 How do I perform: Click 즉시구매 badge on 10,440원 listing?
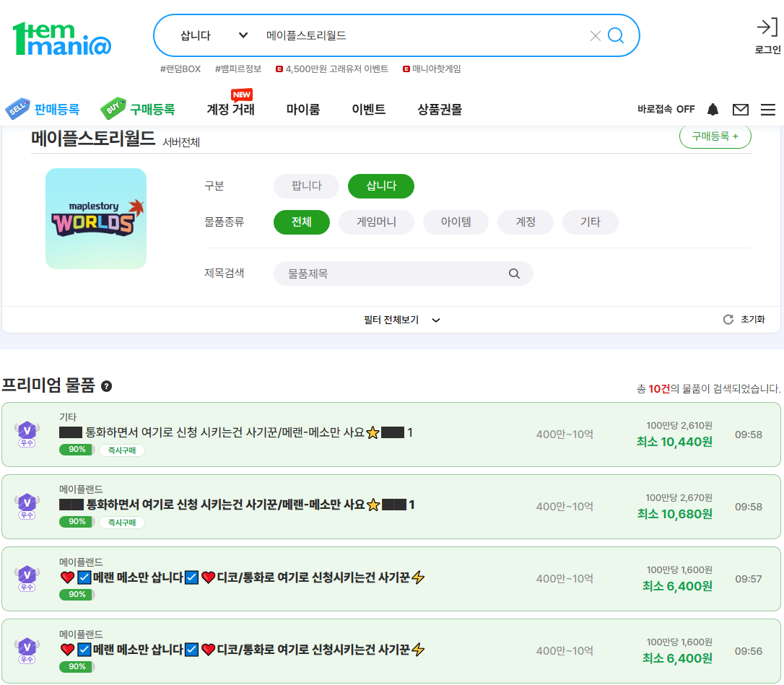pyautogui.click(x=122, y=450)
